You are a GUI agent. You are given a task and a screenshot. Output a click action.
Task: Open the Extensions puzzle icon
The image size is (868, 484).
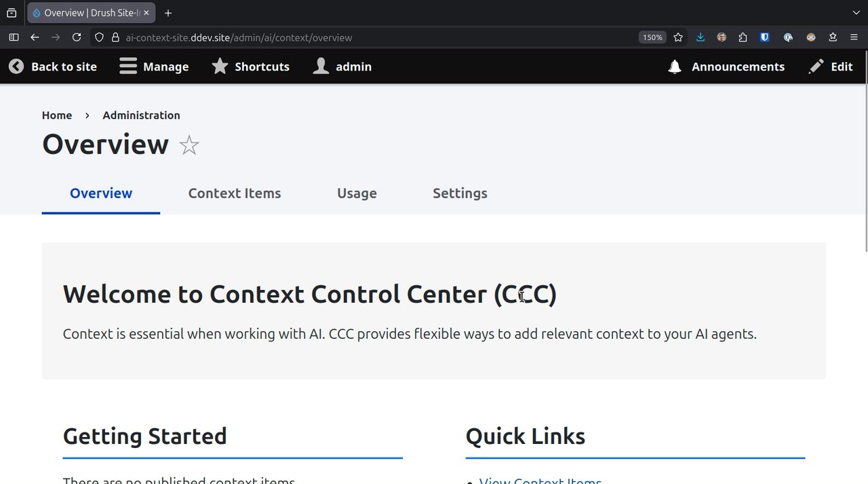coord(743,37)
